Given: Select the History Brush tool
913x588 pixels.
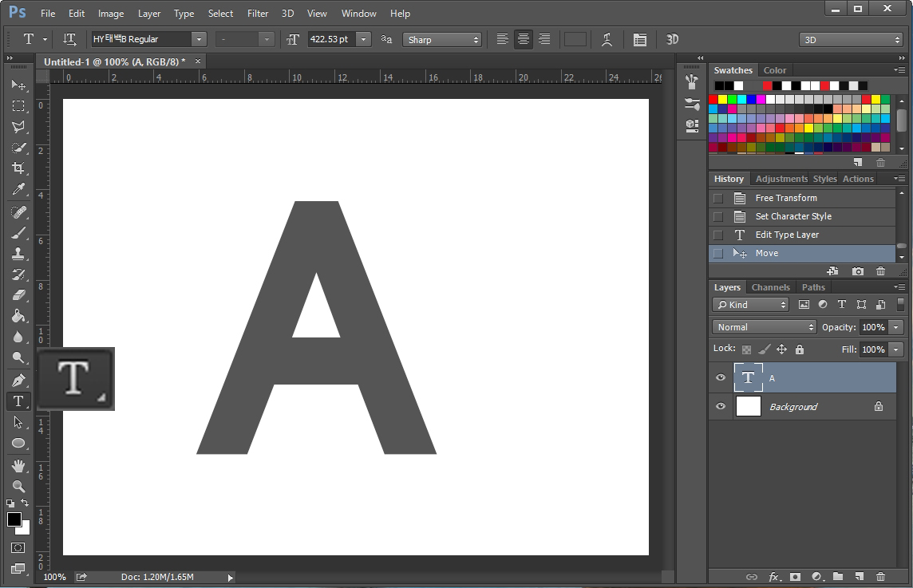Looking at the screenshot, I should tap(18, 274).
